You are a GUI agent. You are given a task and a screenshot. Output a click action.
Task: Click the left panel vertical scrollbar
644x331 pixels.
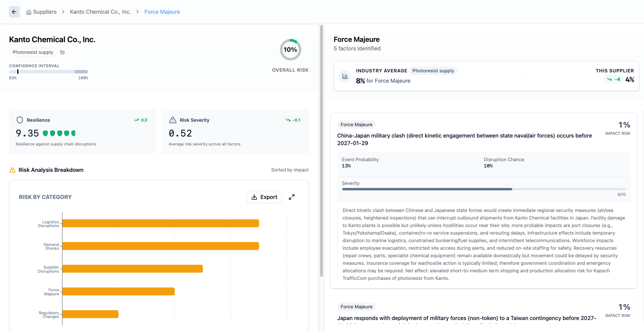(x=321, y=151)
